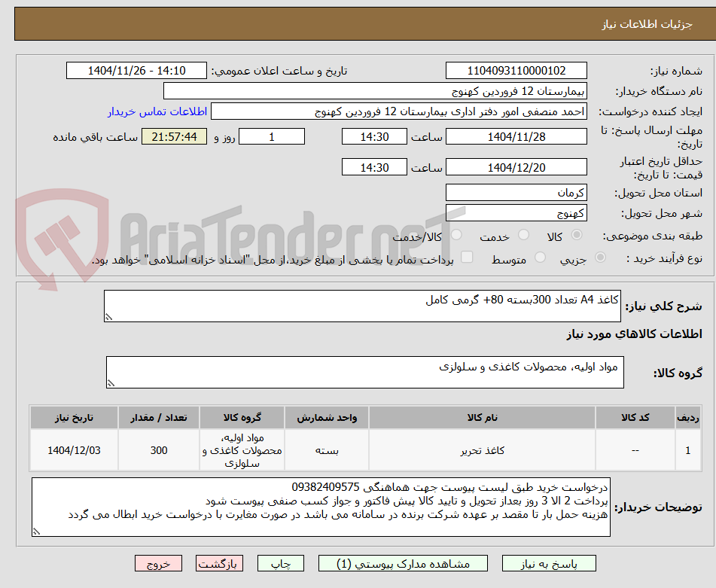Click the شماره نیاز field 1104093110000102

516,71
